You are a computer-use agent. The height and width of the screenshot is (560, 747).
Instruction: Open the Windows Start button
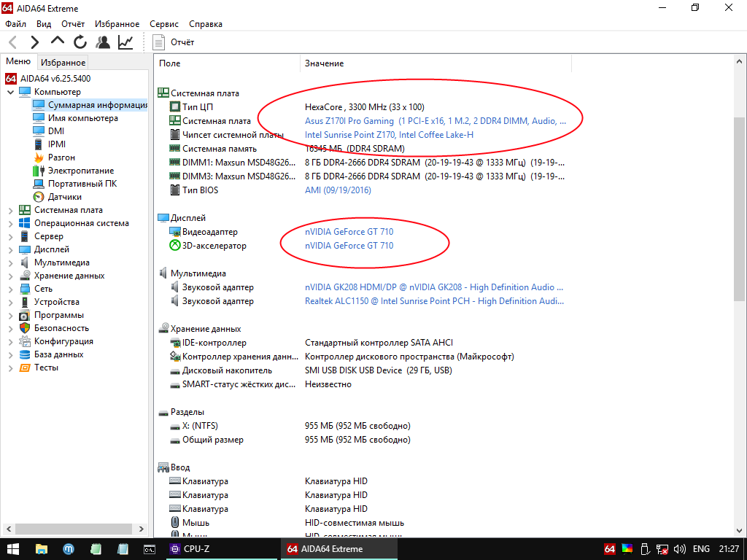pos(13,549)
